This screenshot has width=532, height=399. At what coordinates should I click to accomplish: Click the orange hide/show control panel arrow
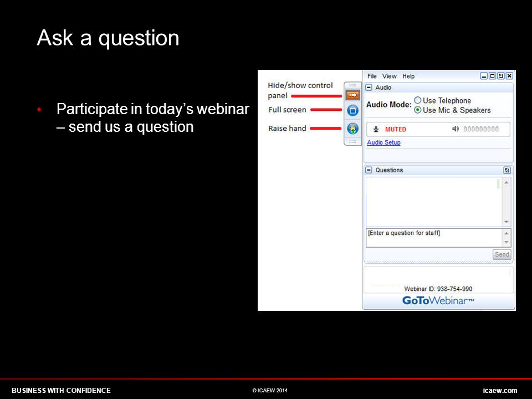(352, 95)
